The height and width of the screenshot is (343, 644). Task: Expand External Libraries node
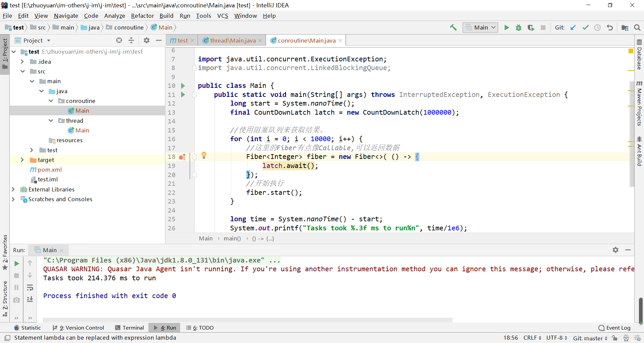pos(13,189)
